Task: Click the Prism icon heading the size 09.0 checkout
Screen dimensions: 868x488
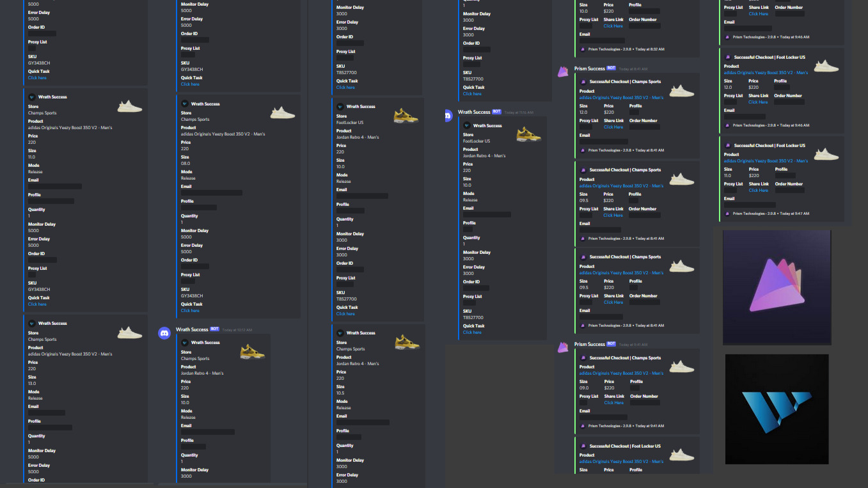Action: (583, 358)
